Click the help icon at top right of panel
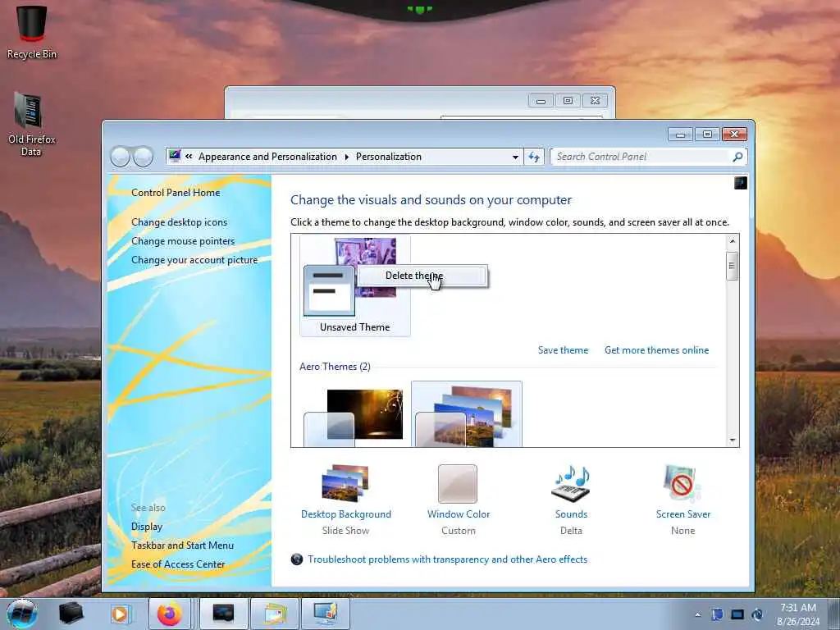840x630 pixels. (x=741, y=183)
